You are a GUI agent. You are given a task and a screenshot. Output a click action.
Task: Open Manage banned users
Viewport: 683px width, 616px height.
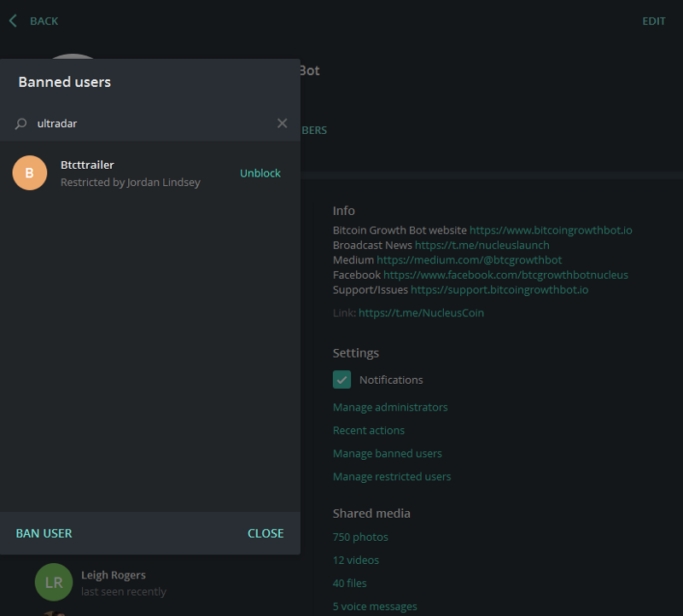pos(388,454)
